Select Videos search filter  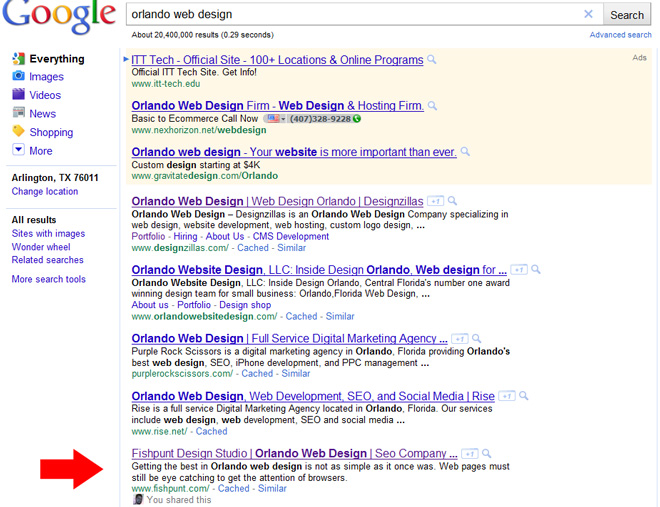click(x=45, y=95)
